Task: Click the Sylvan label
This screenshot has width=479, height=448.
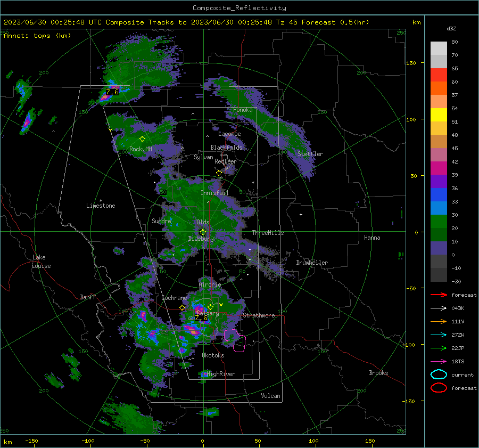Action: [x=203, y=157]
